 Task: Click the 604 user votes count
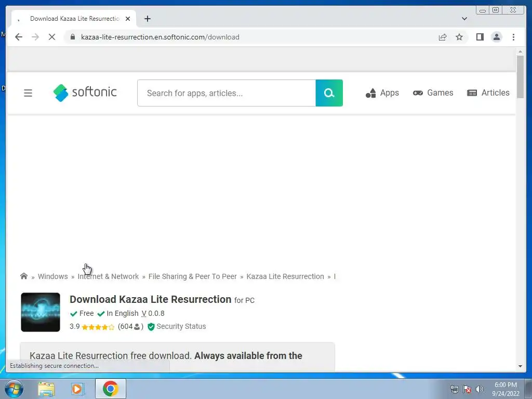(130, 326)
